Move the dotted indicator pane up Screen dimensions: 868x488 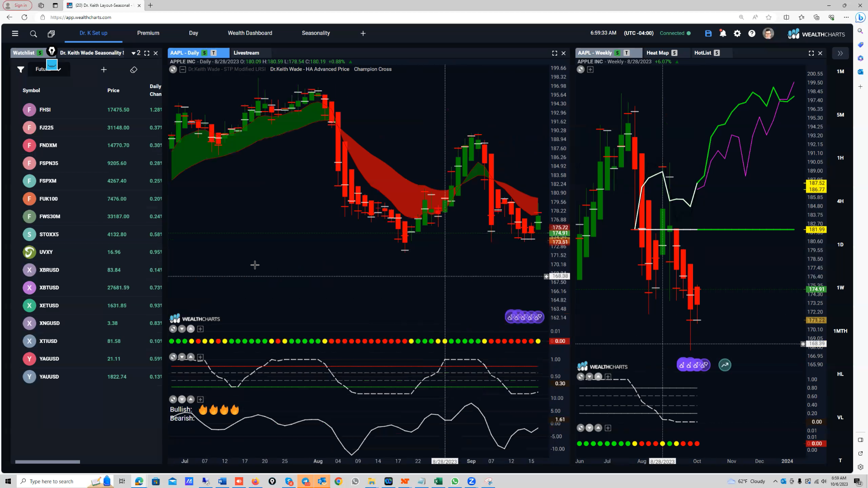pos(191,329)
